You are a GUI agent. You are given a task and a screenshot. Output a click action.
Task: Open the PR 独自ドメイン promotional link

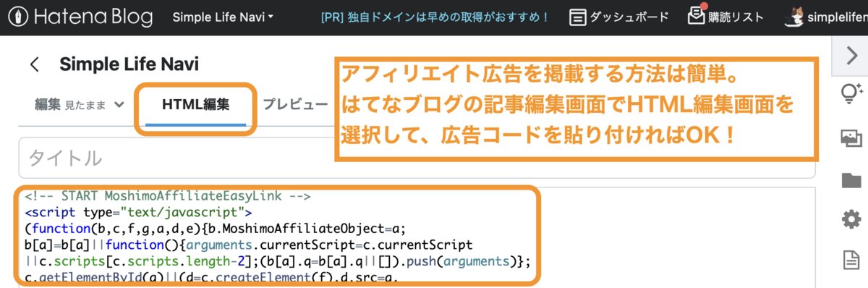(434, 17)
